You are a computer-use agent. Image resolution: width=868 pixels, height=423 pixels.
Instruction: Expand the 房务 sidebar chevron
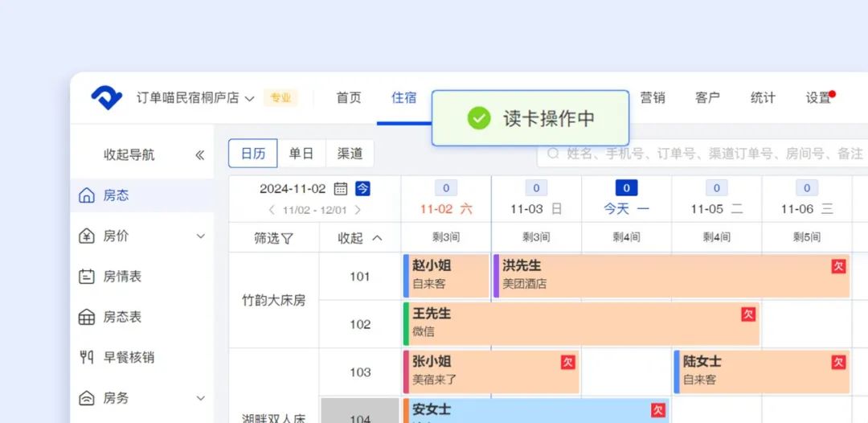(x=200, y=398)
